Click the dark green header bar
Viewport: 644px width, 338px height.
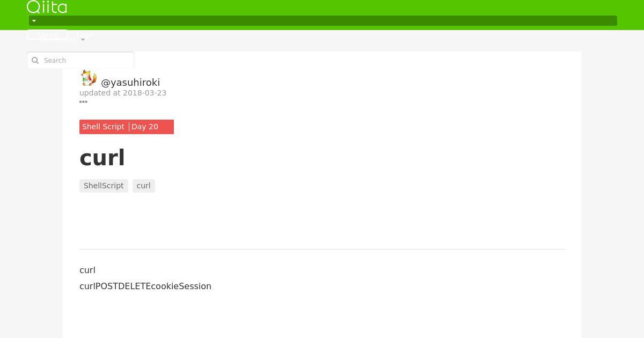[323, 21]
